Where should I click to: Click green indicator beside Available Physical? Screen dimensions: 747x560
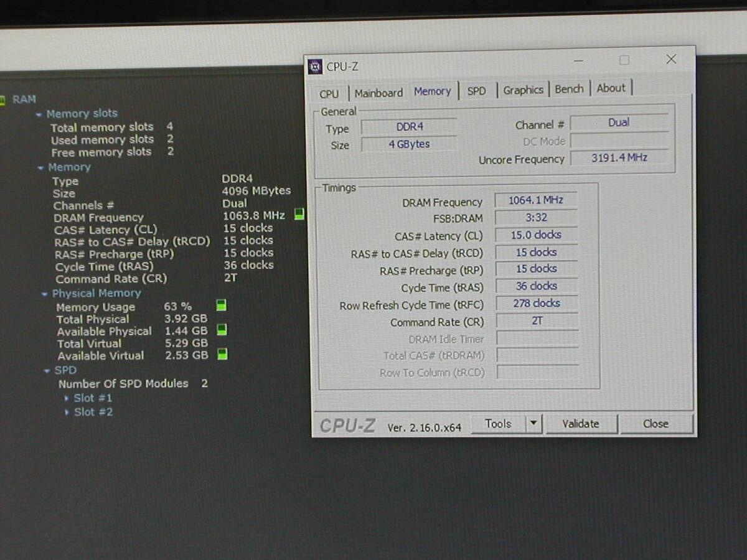[x=221, y=329]
